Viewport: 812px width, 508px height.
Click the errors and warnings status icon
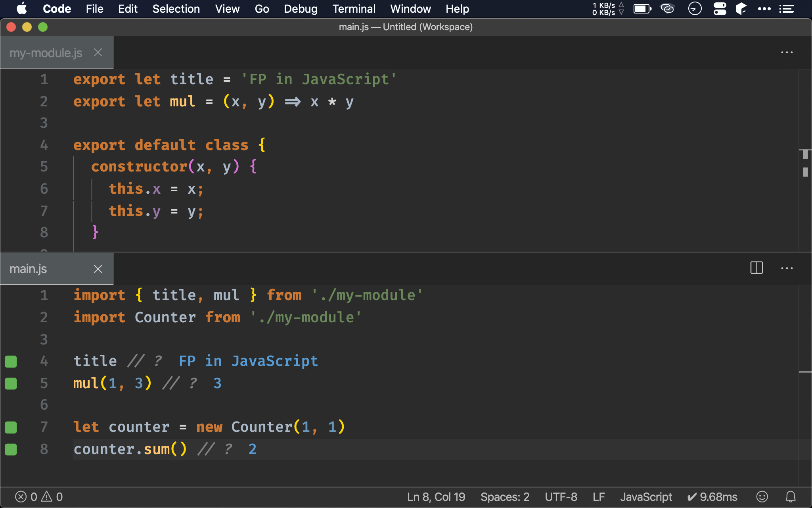point(39,496)
